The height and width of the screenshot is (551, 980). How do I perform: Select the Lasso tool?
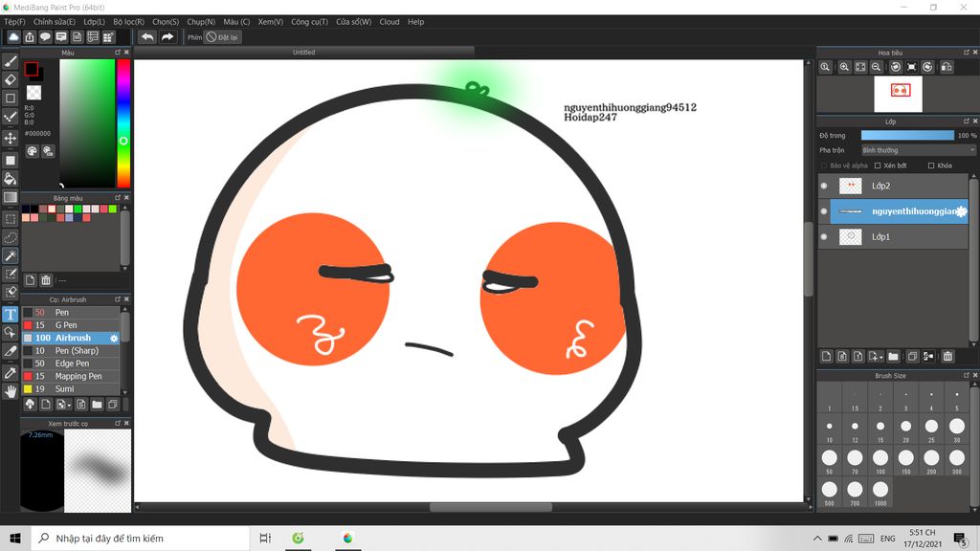tap(10, 237)
